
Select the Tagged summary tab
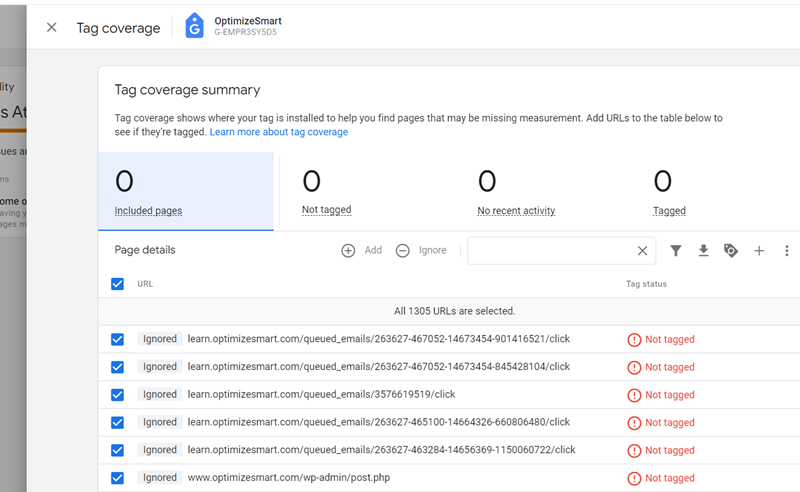tap(669, 191)
